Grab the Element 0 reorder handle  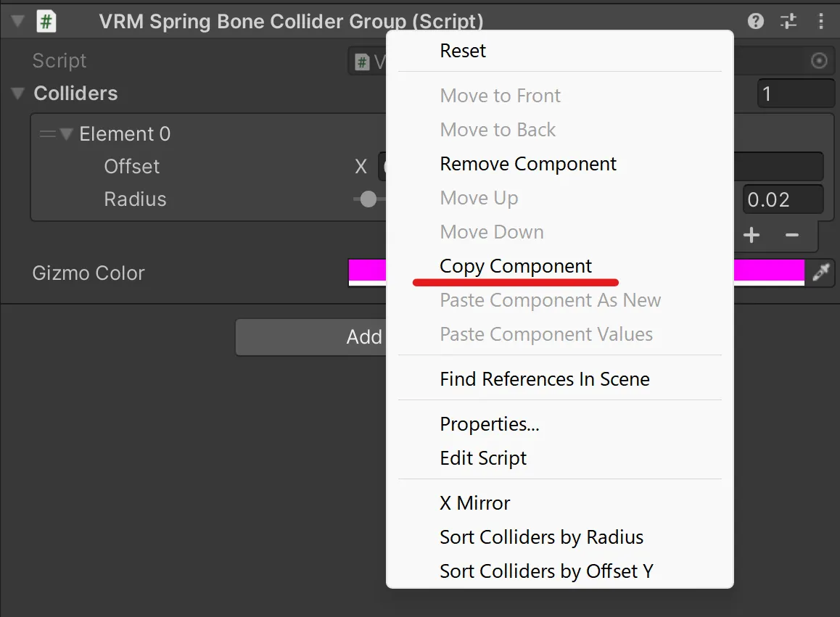pyautogui.click(x=48, y=134)
